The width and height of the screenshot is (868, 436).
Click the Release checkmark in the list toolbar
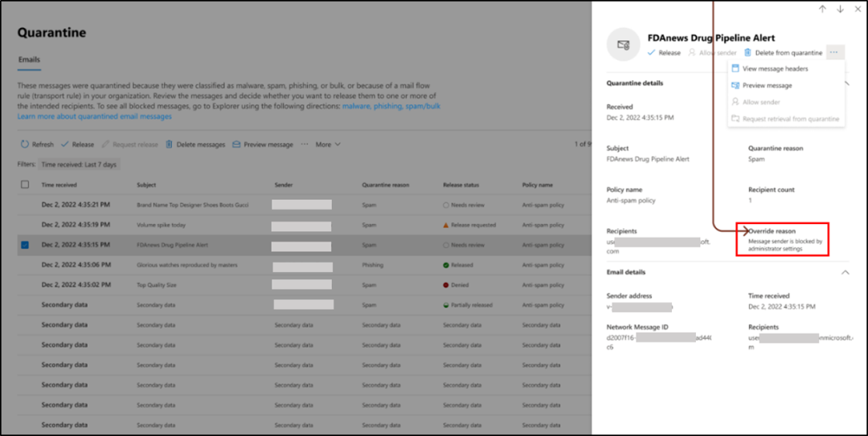click(65, 145)
